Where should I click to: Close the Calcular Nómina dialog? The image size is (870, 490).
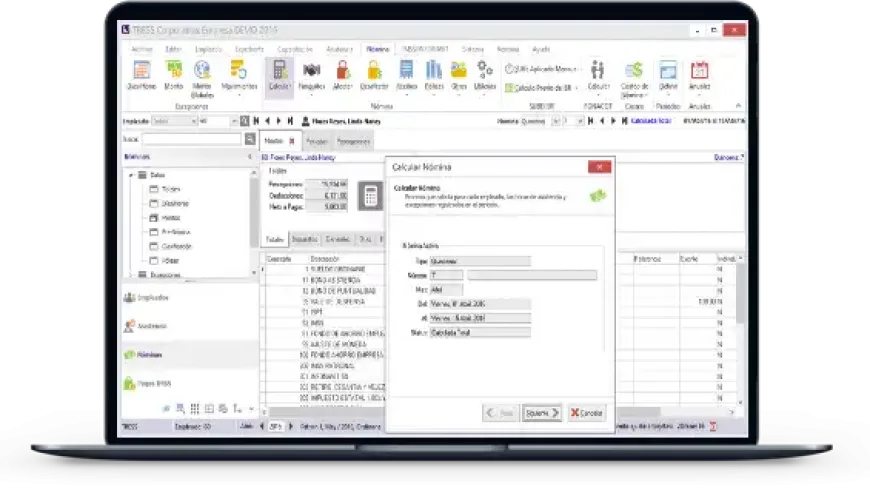pyautogui.click(x=599, y=167)
